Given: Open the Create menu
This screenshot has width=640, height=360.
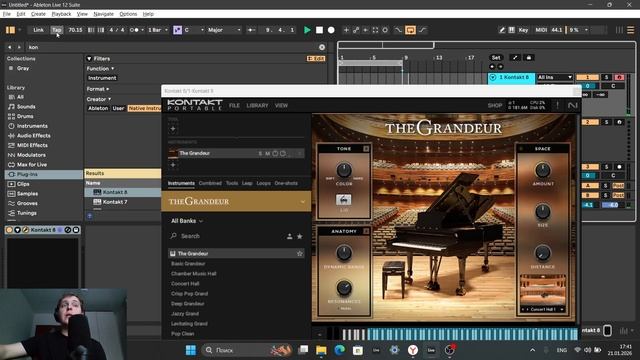Looking at the screenshot, I should point(38,14).
